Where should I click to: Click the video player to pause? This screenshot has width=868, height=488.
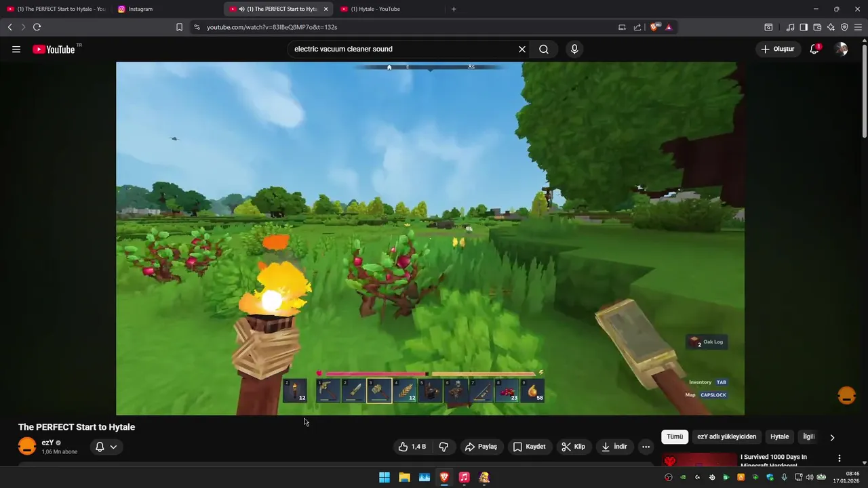(x=430, y=239)
